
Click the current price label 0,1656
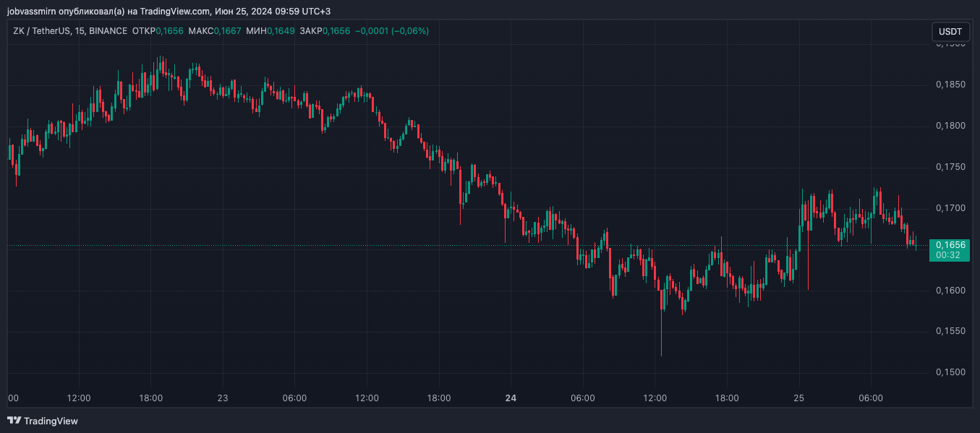coord(950,245)
